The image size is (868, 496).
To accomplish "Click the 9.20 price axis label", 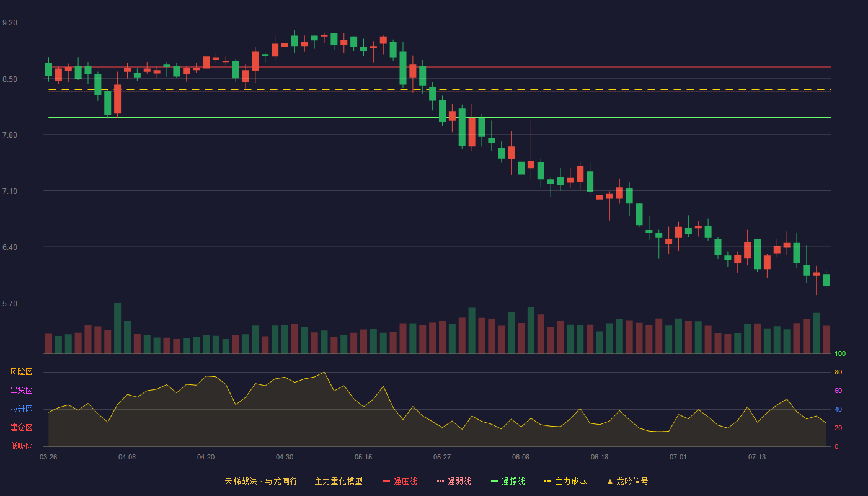I will (x=10, y=23).
